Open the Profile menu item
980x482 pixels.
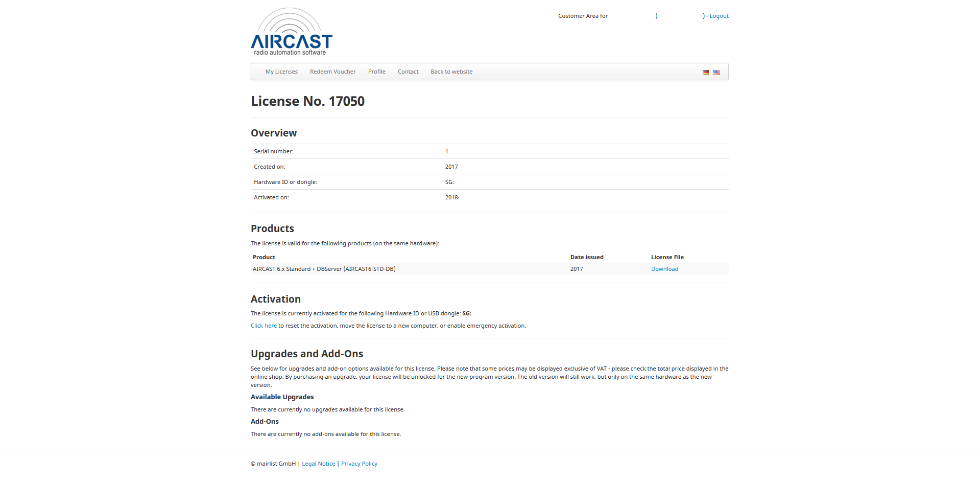[x=376, y=72]
